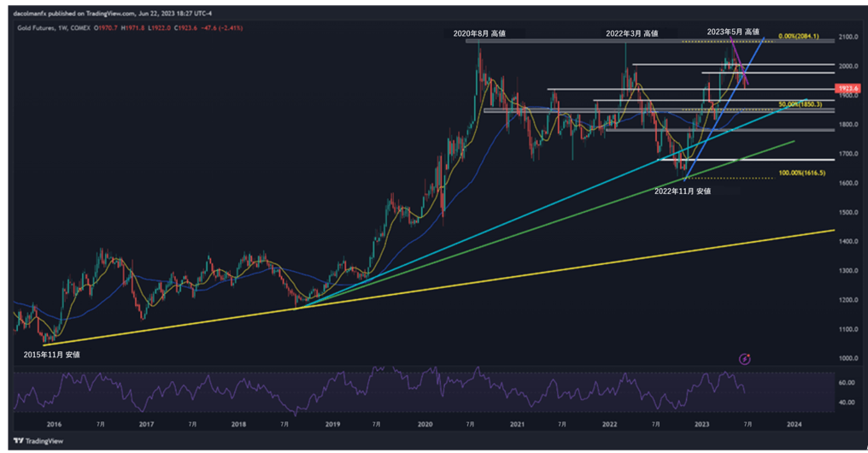The height and width of the screenshot is (453, 868).
Task: Click the close value C1923.6
Action: click(x=186, y=27)
